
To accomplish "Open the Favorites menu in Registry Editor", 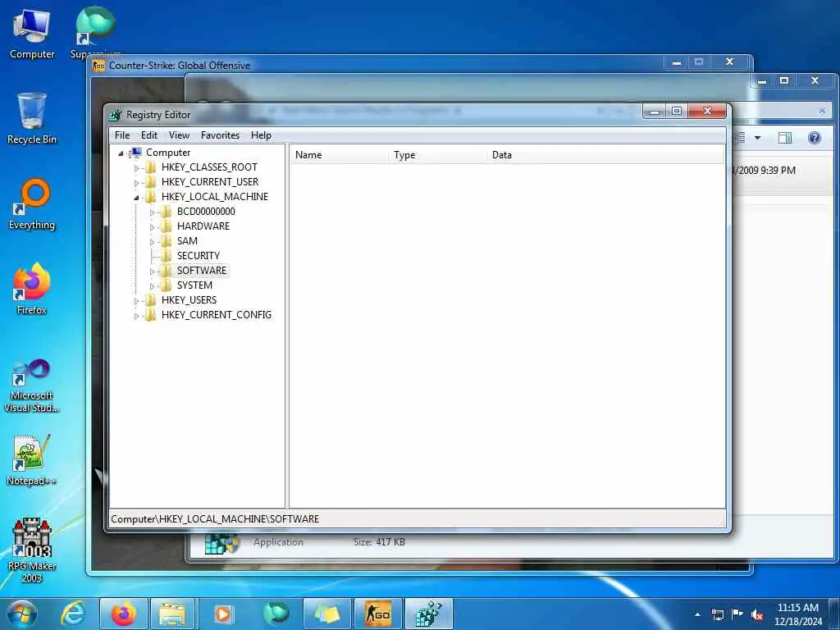I will pyautogui.click(x=220, y=135).
